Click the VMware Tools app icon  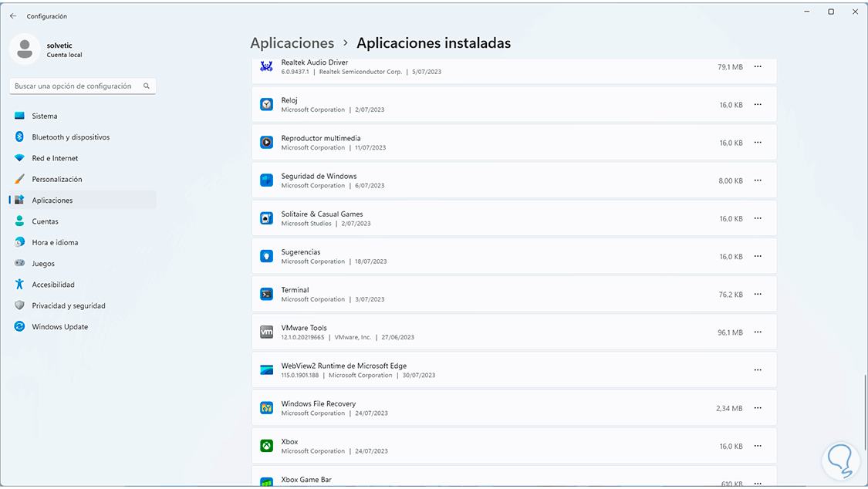pyautogui.click(x=266, y=332)
